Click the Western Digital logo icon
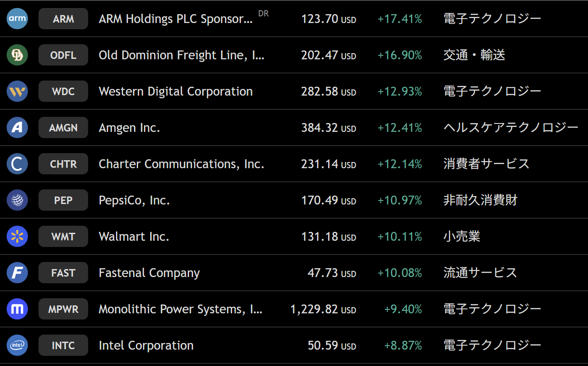 point(17,91)
